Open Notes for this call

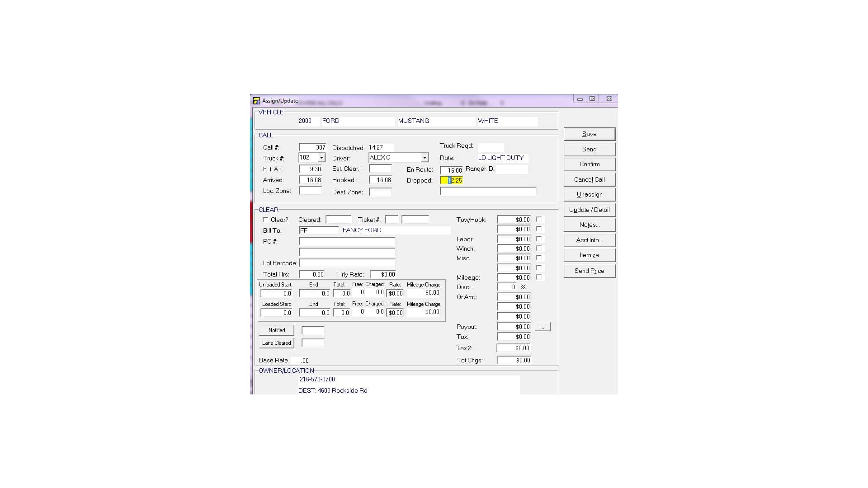[589, 225]
